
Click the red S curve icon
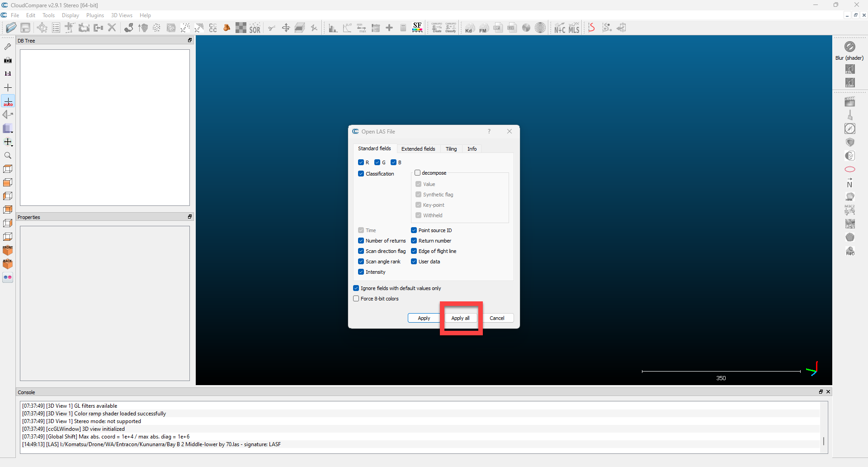(x=591, y=28)
